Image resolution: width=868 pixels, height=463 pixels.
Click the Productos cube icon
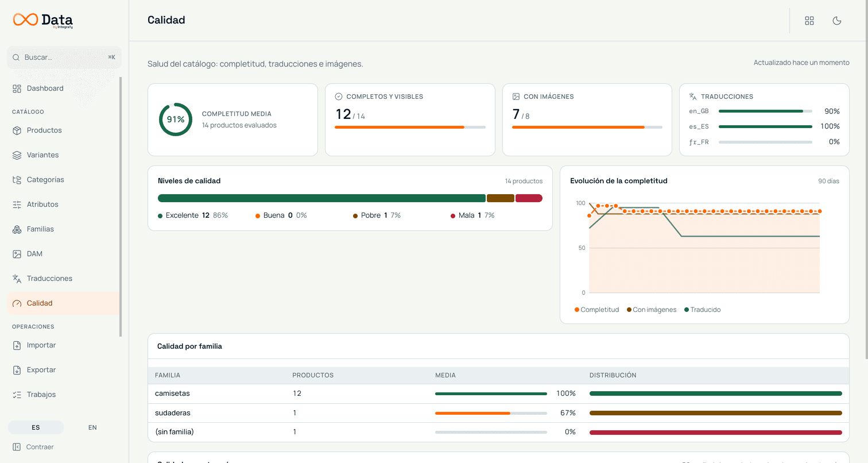17,130
